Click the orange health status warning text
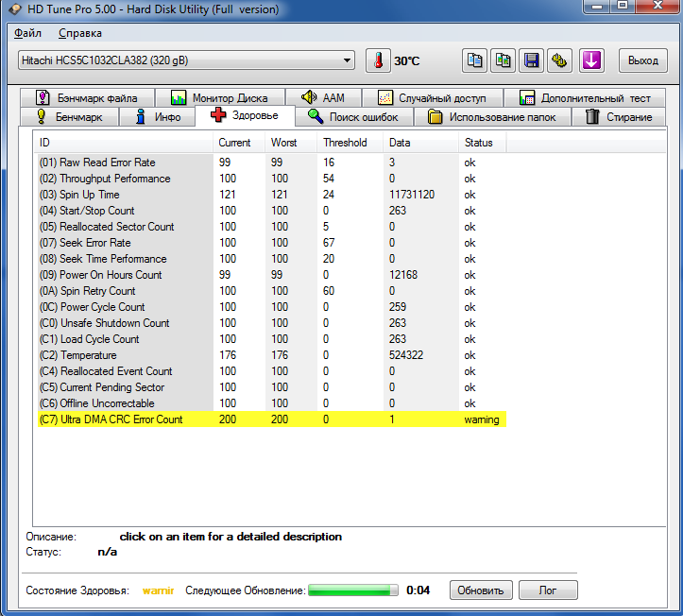Viewport: 683px width, 616px height. (x=158, y=590)
